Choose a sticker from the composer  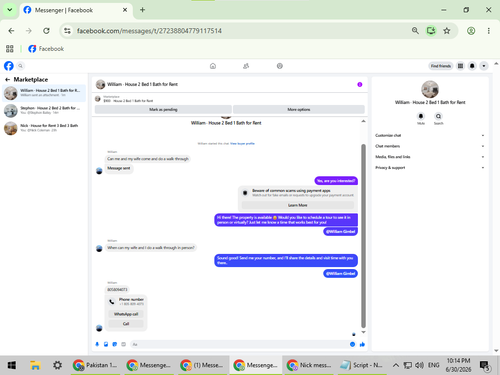[x=115, y=344]
